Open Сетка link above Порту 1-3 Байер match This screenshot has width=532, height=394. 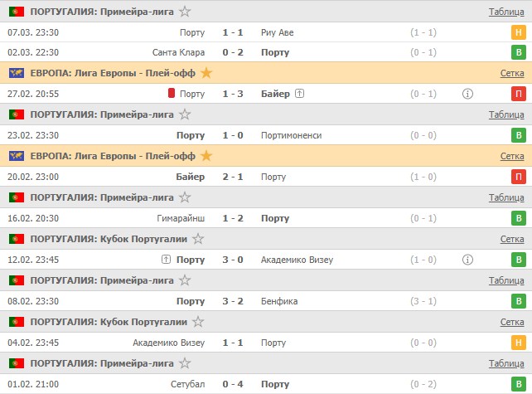click(512, 73)
